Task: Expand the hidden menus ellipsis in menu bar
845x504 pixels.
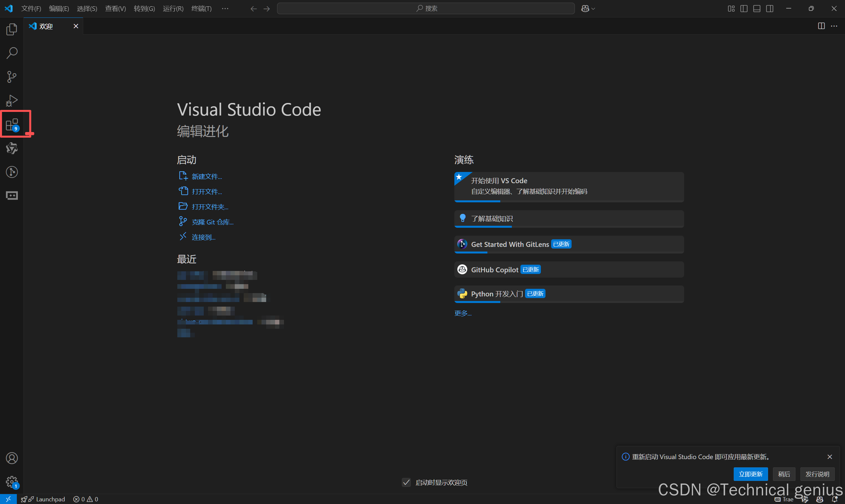Action: tap(225, 9)
